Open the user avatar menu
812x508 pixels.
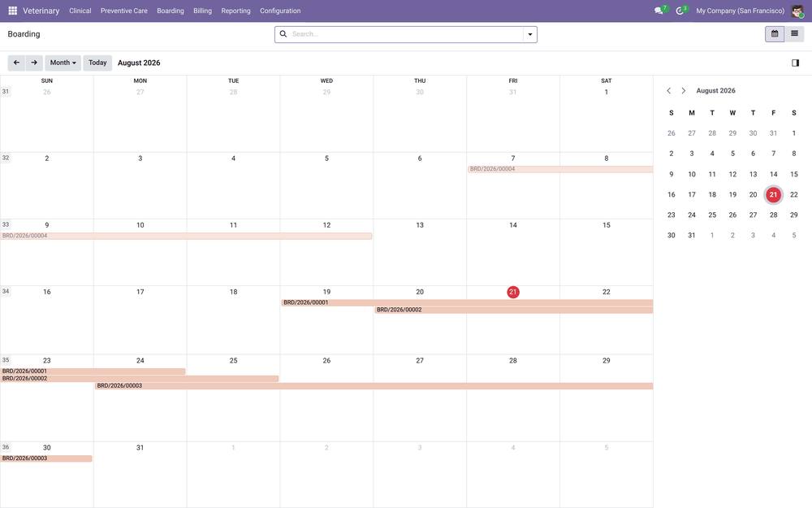coord(797,11)
